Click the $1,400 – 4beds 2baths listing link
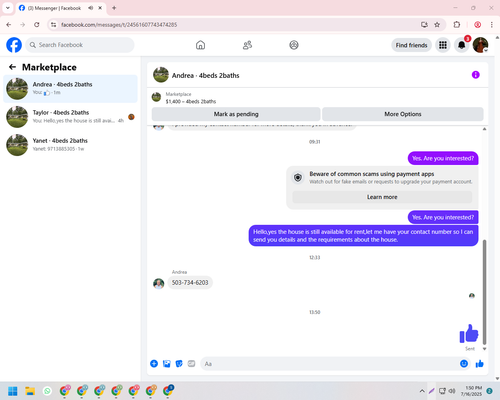Image resolution: width=500 pixels, height=400 pixels. tap(191, 101)
